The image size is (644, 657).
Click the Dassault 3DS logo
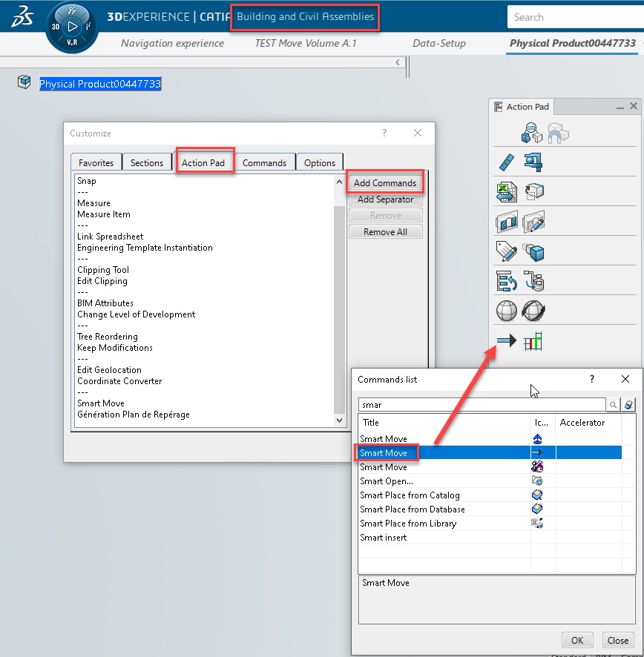pyautogui.click(x=22, y=17)
